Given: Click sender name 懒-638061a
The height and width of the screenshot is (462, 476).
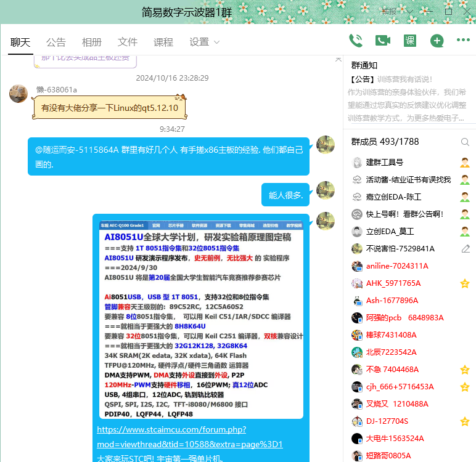Looking at the screenshot, I should (x=57, y=90).
